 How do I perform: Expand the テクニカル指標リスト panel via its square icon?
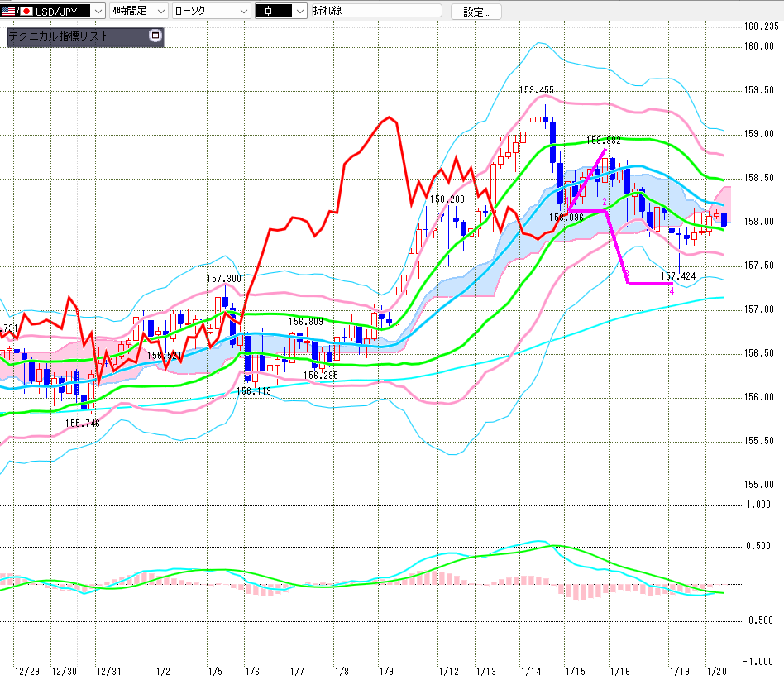point(154,36)
